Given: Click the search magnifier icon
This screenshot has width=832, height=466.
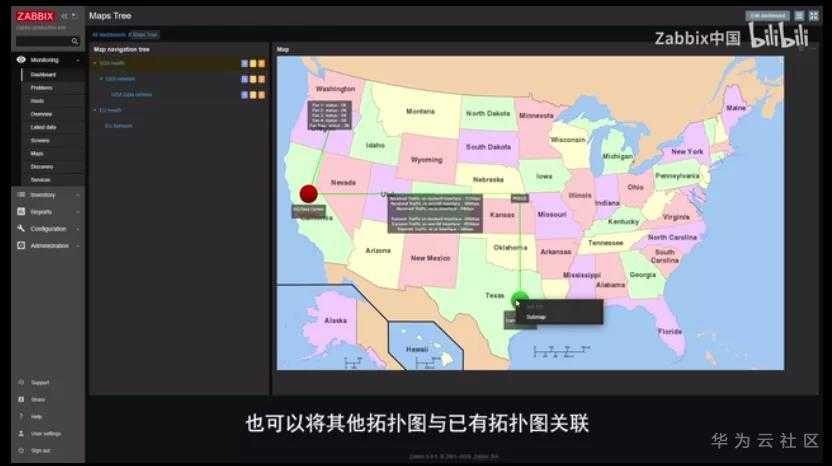Looking at the screenshot, I should 75,41.
